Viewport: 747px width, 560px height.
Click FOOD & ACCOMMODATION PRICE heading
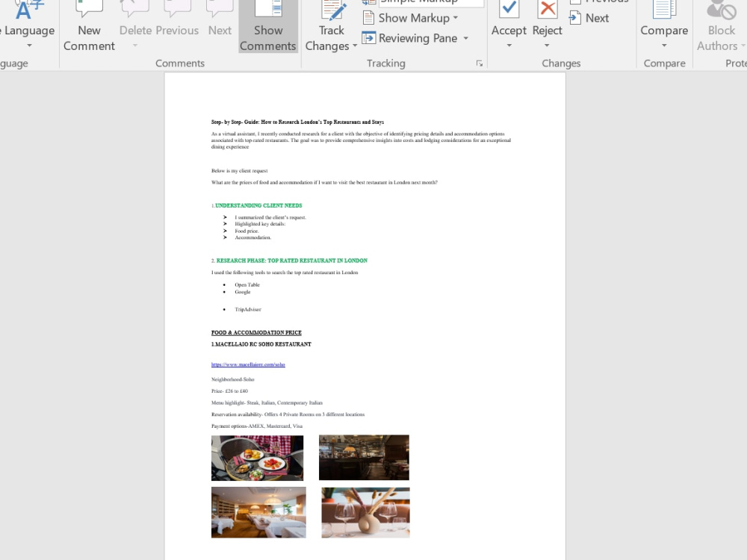coord(256,332)
